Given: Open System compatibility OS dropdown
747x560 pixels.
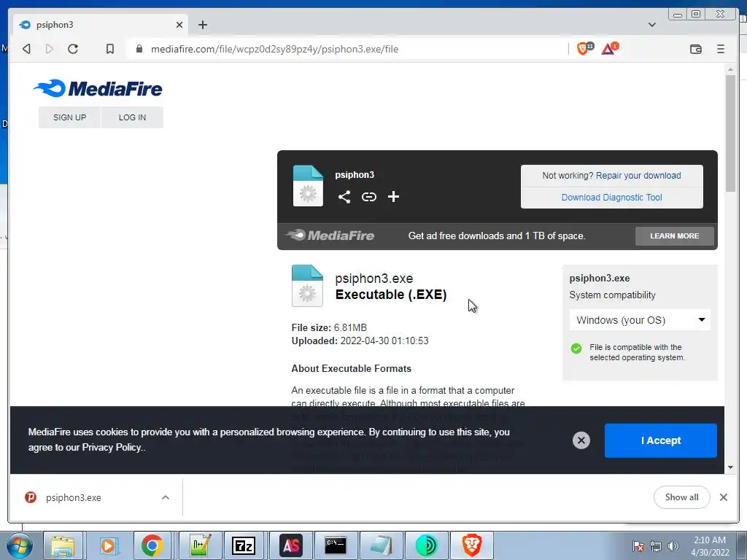Looking at the screenshot, I should [639, 320].
